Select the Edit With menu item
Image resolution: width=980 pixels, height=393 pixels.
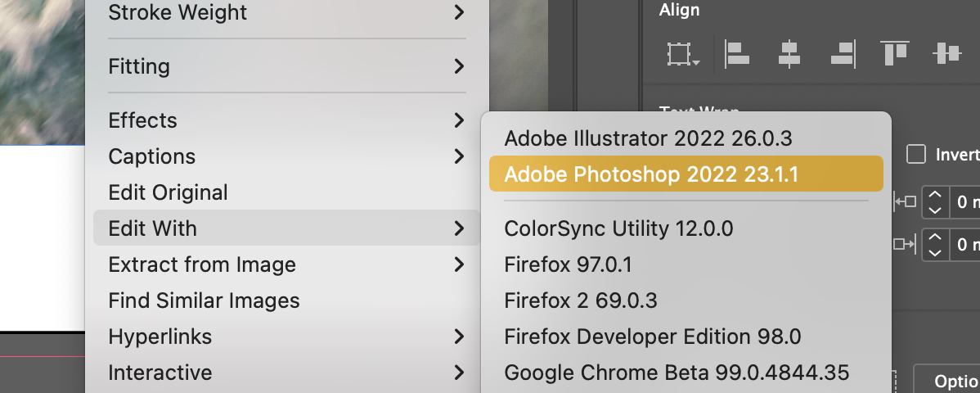(x=287, y=228)
